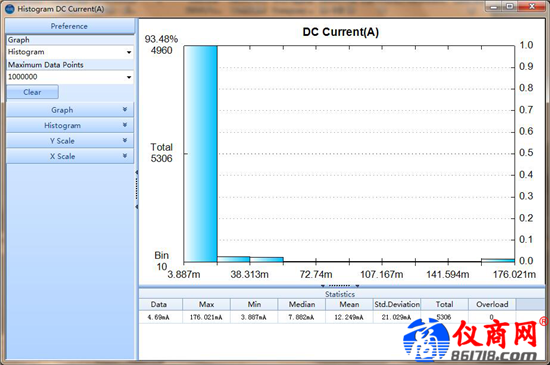Expand the X Scale section
The width and height of the screenshot is (550, 365).
coord(70,156)
